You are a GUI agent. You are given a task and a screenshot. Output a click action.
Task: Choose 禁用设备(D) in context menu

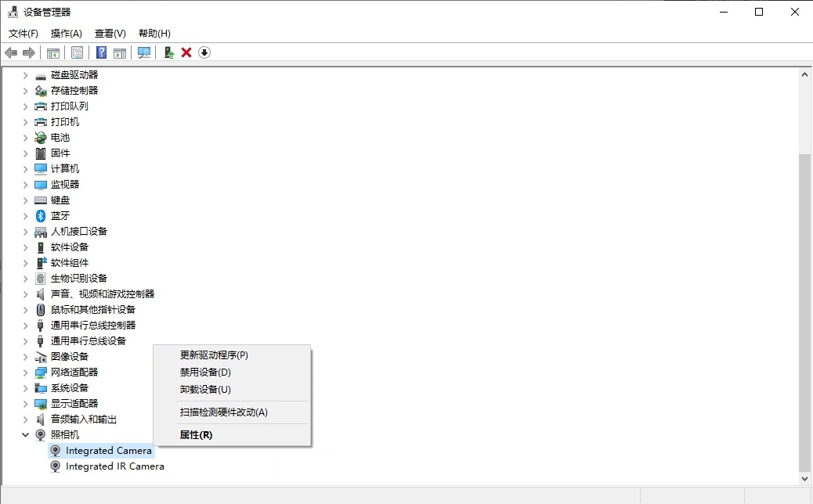pyautogui.click(x=205, y=373)
